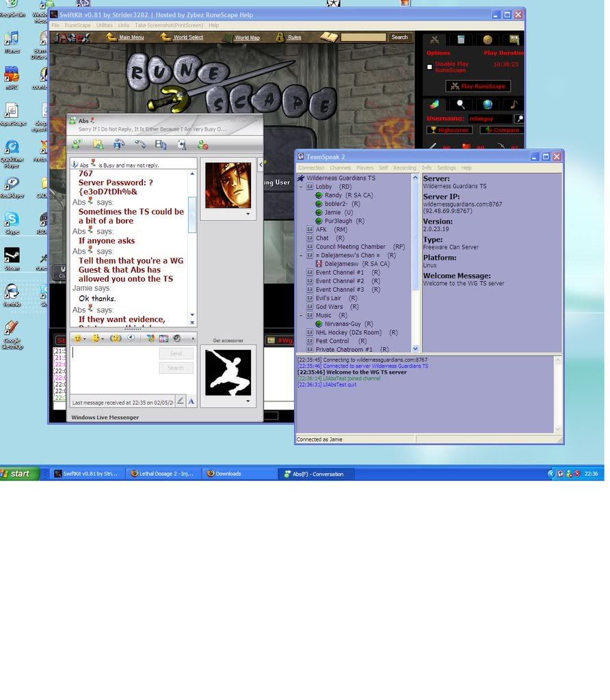The height and width of the screenshot is (700, 610).
Task: Look up username with the small magnifier button
Action: click(519, 118)
